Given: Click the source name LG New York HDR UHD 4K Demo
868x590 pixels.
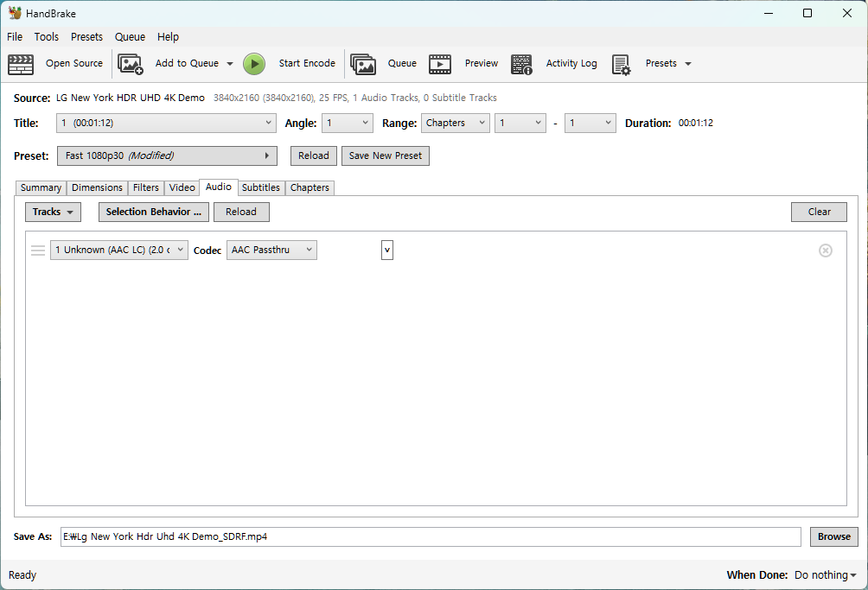Looking at the screenshot, I should pos(131,98).
